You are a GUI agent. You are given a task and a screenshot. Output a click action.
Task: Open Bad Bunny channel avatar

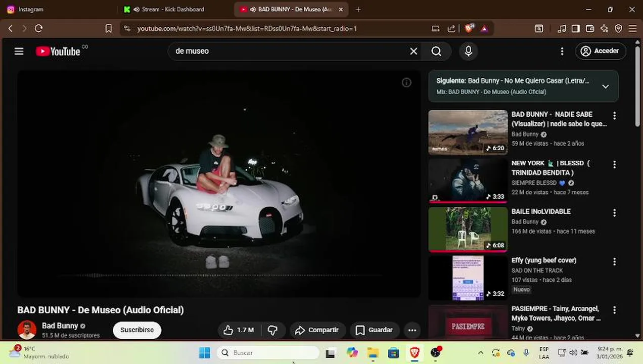click(27, 330)
